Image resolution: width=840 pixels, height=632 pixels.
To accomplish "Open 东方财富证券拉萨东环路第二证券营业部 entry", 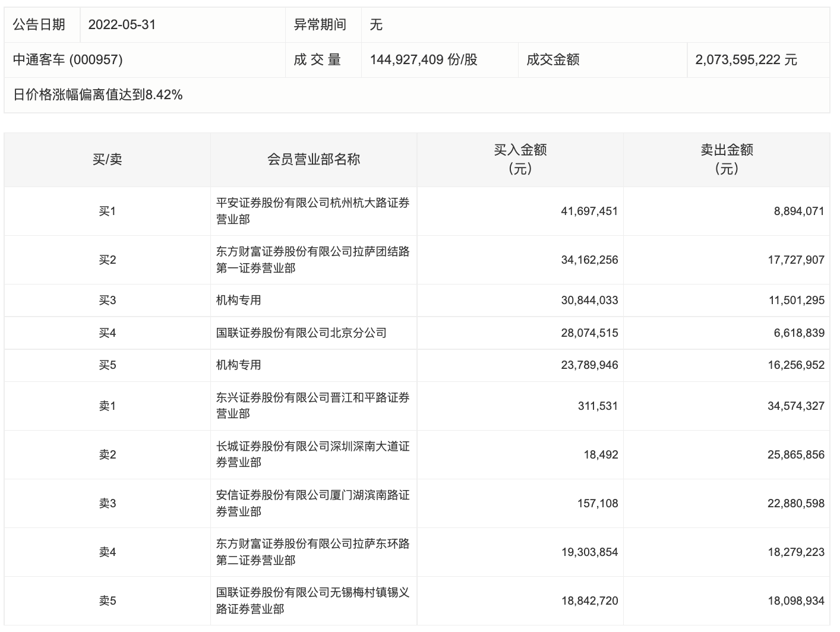I will 312,552.
